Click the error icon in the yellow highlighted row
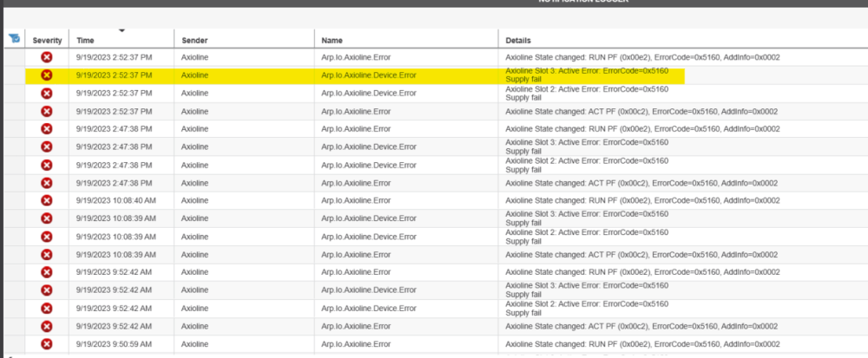This screenshot has height=358, width=868. click(x=47, y=75)
